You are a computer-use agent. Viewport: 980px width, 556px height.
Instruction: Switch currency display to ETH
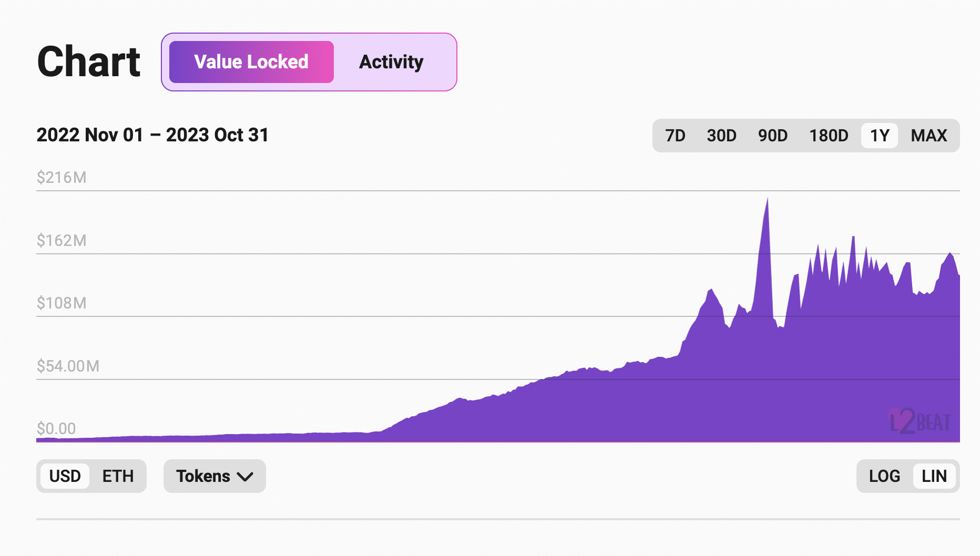[118, 476]
